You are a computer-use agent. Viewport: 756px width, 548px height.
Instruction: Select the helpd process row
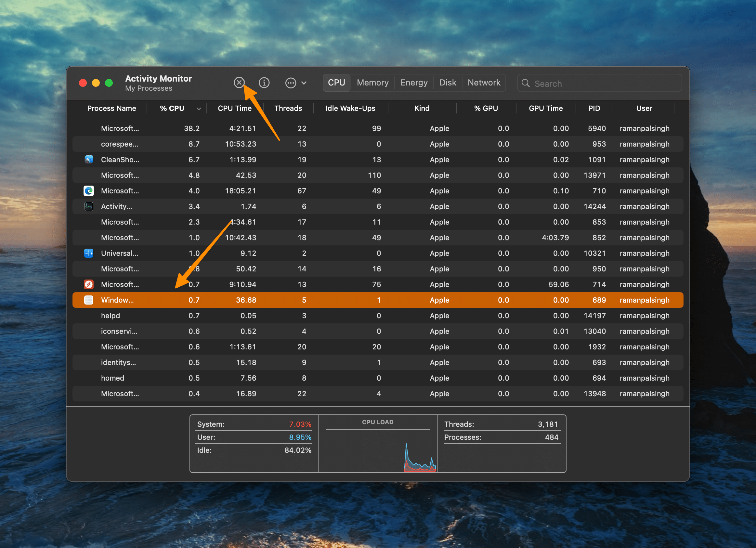[x=378, y=316]
